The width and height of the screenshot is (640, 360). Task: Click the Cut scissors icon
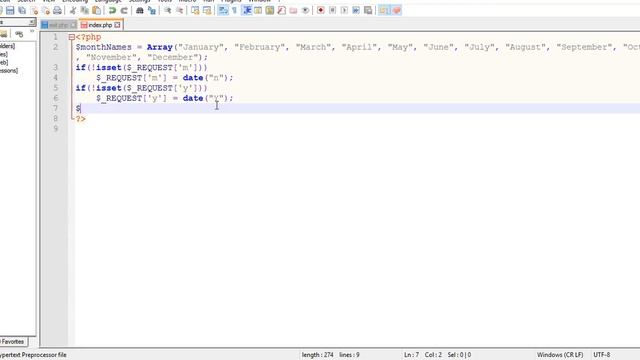click(73, 11)
